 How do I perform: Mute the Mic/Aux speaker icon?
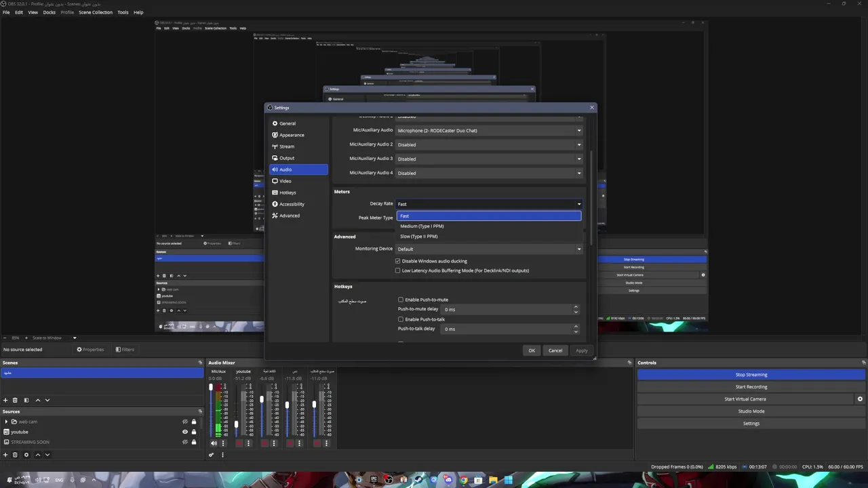tap(214, 443)
